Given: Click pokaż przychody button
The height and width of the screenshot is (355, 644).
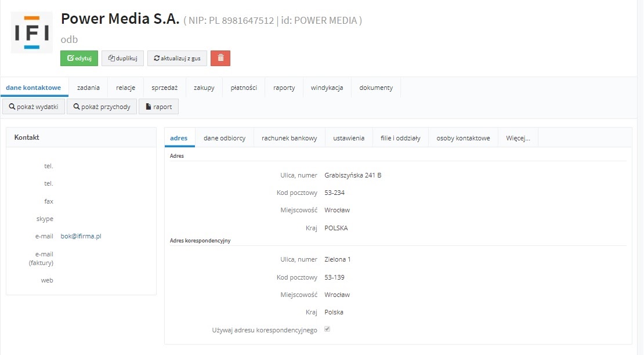Looking at the screenshot, I should 102,107.
